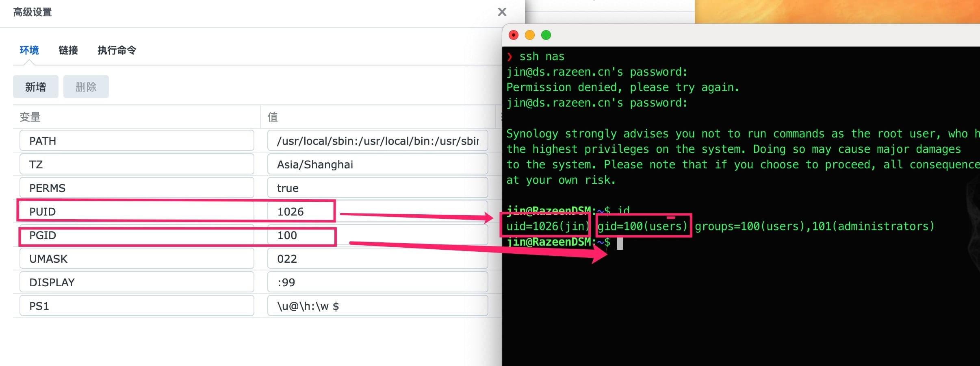Edit the PS1 value field
This screenshot has height=366, width=980.
click(x=378, y=306)
